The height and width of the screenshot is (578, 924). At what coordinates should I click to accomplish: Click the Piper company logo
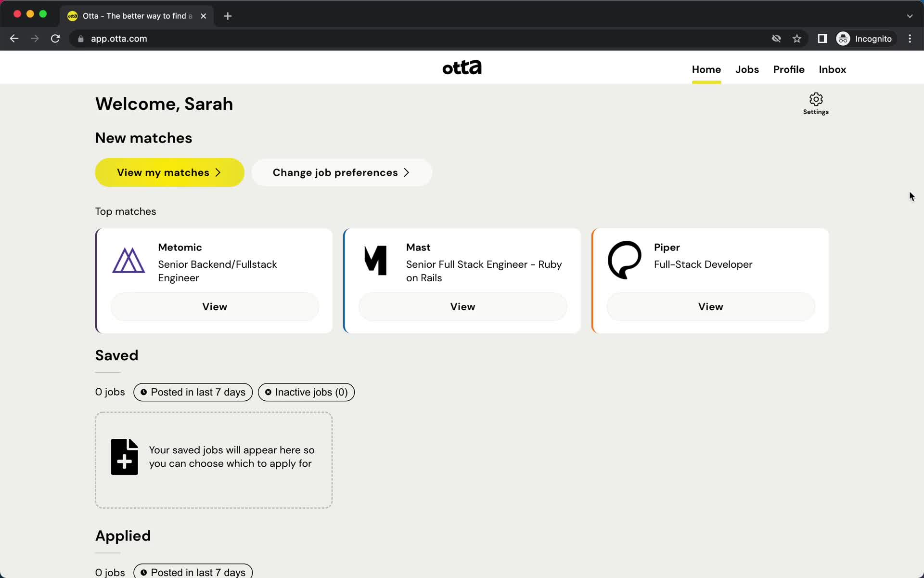tap(625, 260)
